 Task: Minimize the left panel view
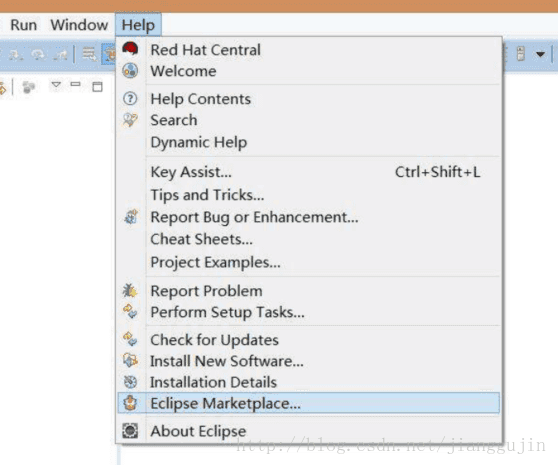[x=75, y=84]
